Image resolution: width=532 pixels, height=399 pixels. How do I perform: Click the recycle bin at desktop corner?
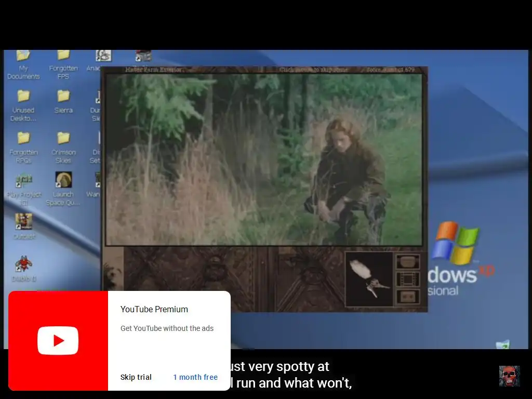[x=503, y=344]
